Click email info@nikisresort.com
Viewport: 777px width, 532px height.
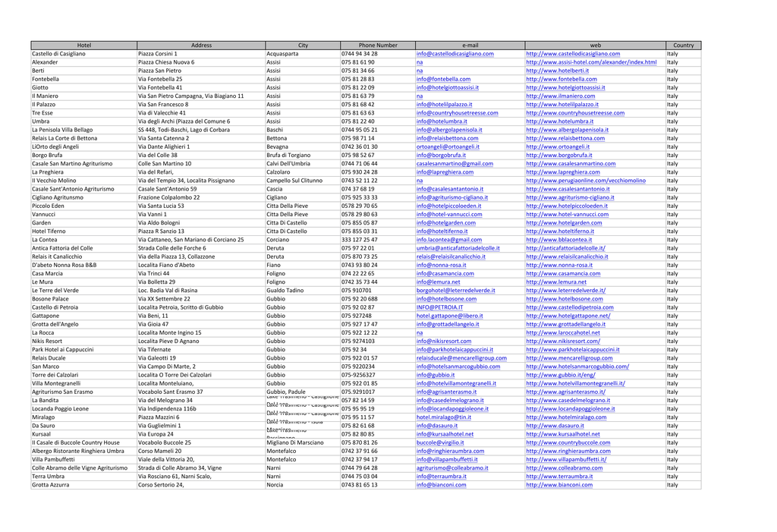tap(444, 341)
